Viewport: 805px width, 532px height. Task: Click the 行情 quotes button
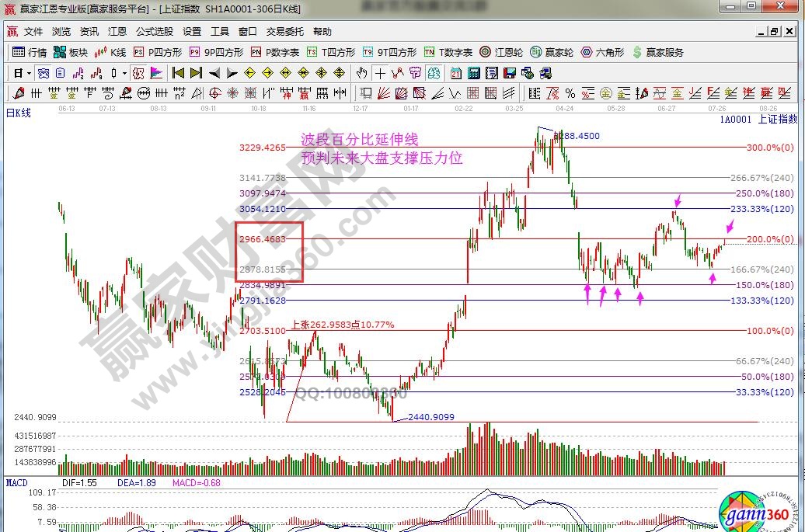pos(30,52)
